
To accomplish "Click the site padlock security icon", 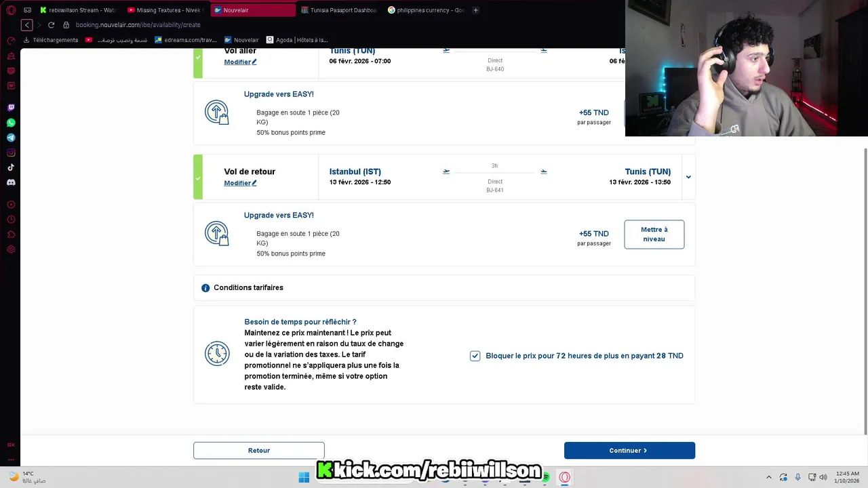I will [66, 25].
